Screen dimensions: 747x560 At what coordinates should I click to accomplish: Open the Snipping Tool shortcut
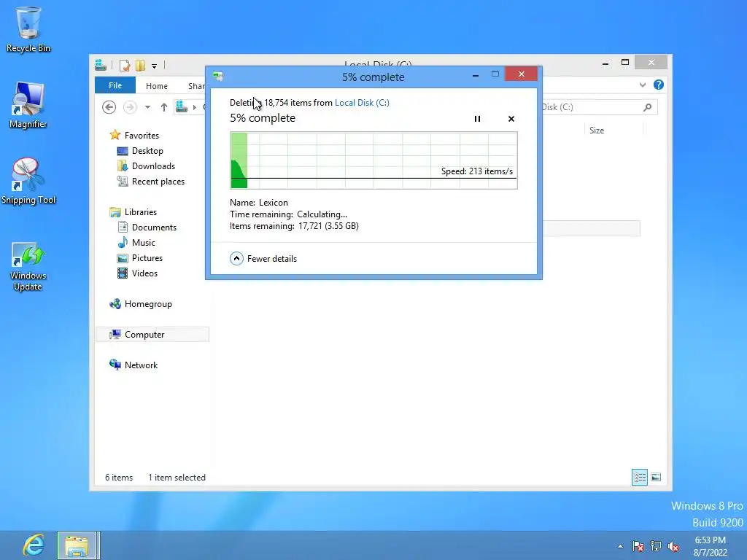point(28,181)
